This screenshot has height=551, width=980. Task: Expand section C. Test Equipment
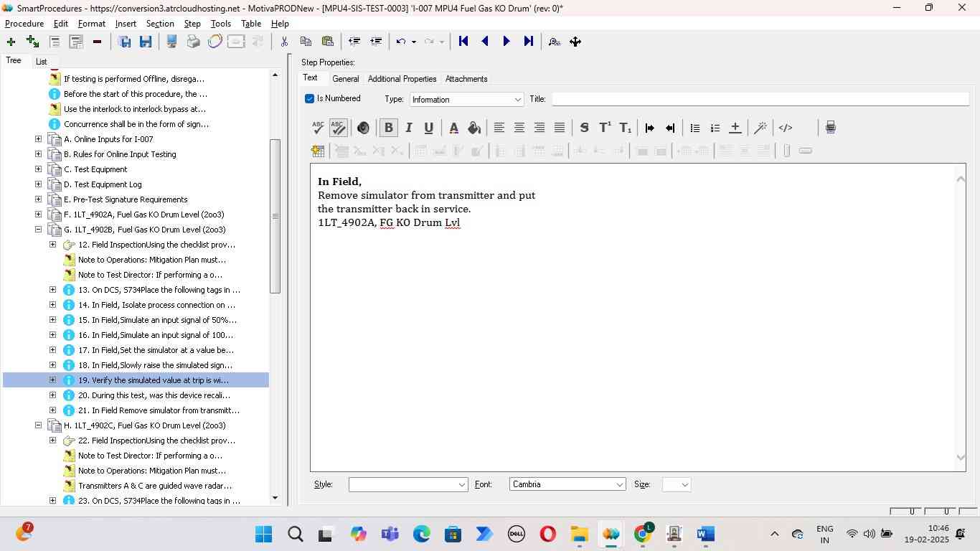(x=39, y=169)
